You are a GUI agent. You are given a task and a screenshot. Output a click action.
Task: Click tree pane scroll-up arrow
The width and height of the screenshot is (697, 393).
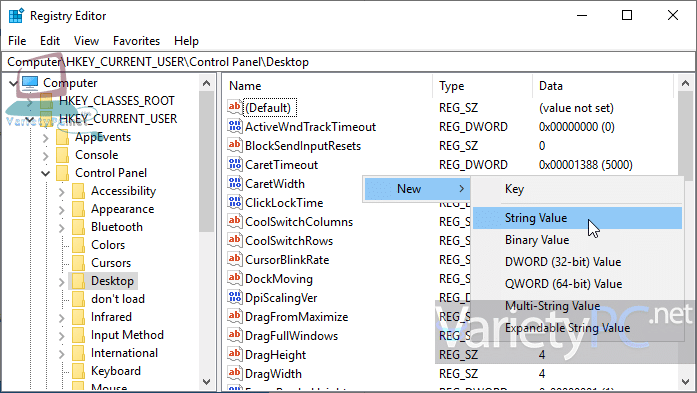(206, 83)
